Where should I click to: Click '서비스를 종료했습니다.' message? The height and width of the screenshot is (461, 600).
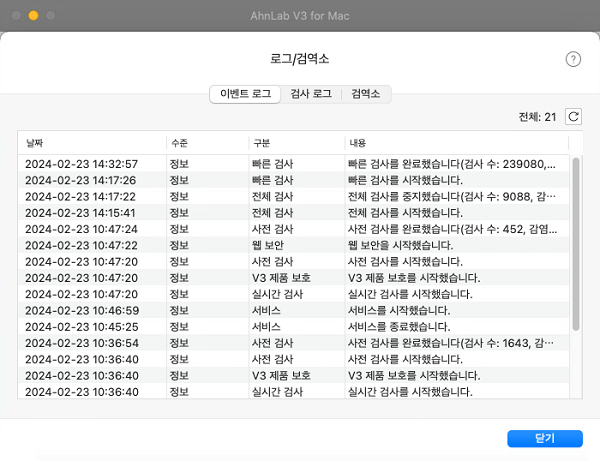399,327
